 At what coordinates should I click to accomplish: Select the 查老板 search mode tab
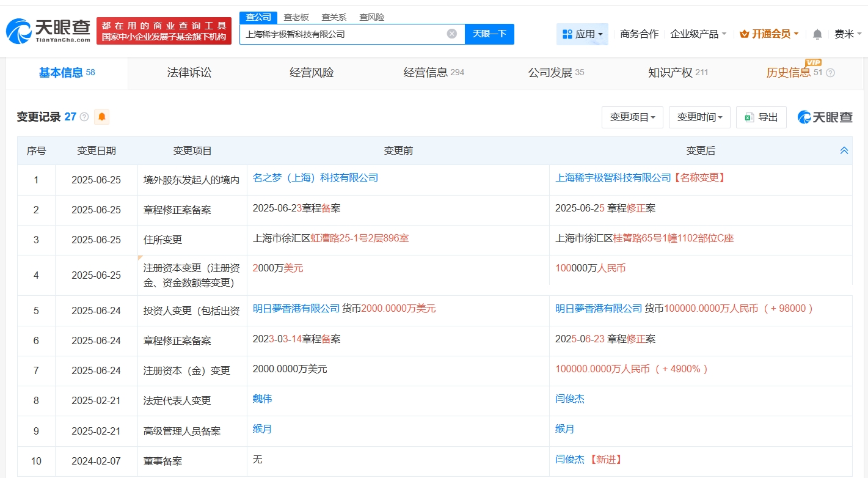click(x=296, y=17)
